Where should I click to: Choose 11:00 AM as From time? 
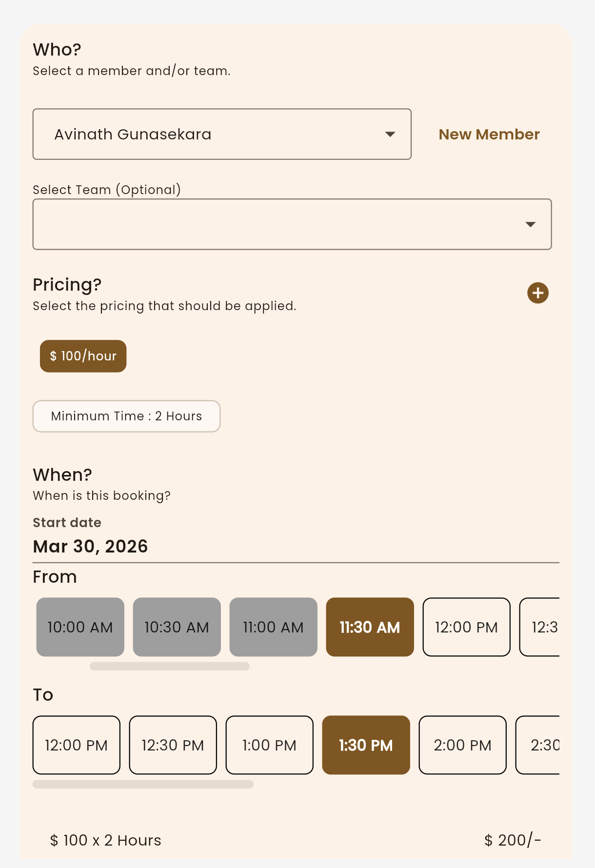pyautogui.click(x=273, y=627)
